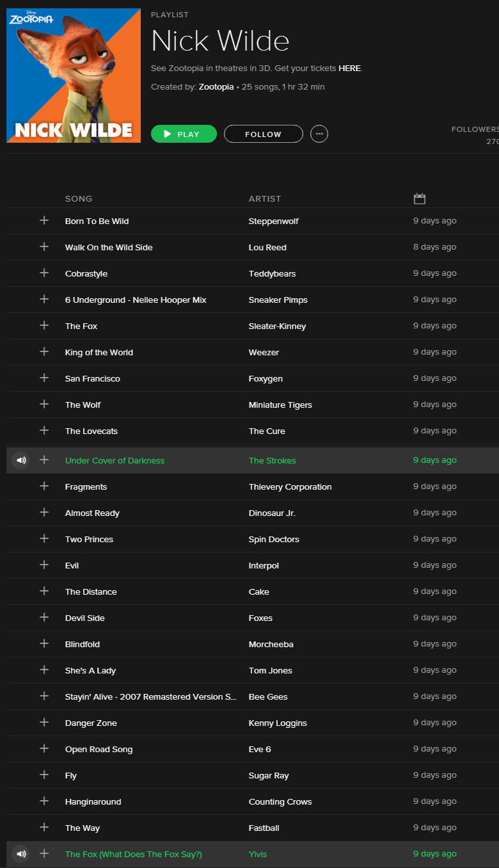Image resolution: width=499 pixels, height=868 pixels.
Task: Open artist The Strokes
Action: point(273,460)
